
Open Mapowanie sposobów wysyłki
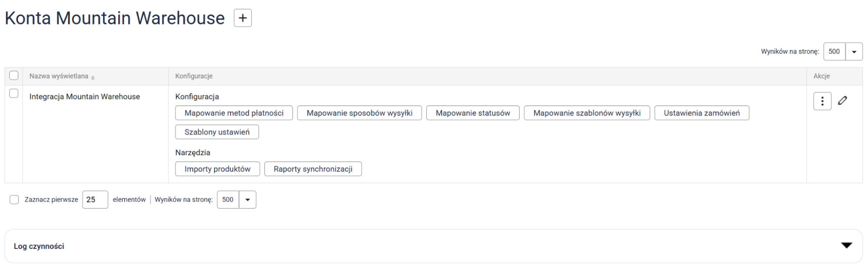pyautogui.click(x=359, y=113)
